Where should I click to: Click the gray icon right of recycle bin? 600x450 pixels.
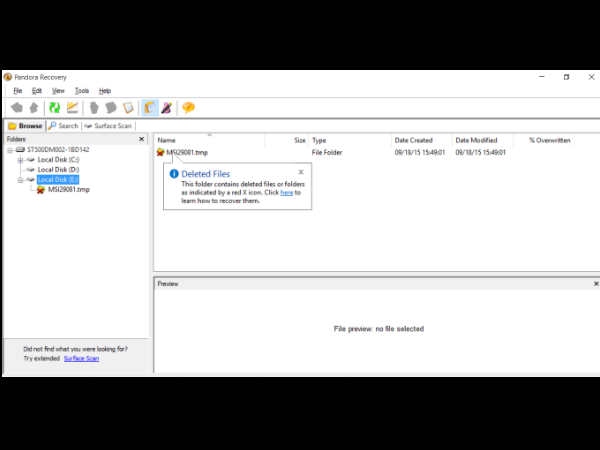point(111,108)
